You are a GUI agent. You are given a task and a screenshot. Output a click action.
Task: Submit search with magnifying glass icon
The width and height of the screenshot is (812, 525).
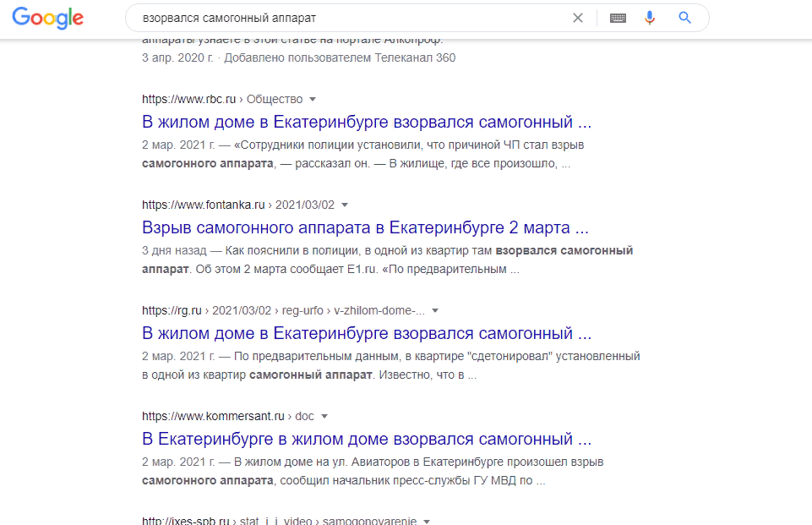[684, 18]
